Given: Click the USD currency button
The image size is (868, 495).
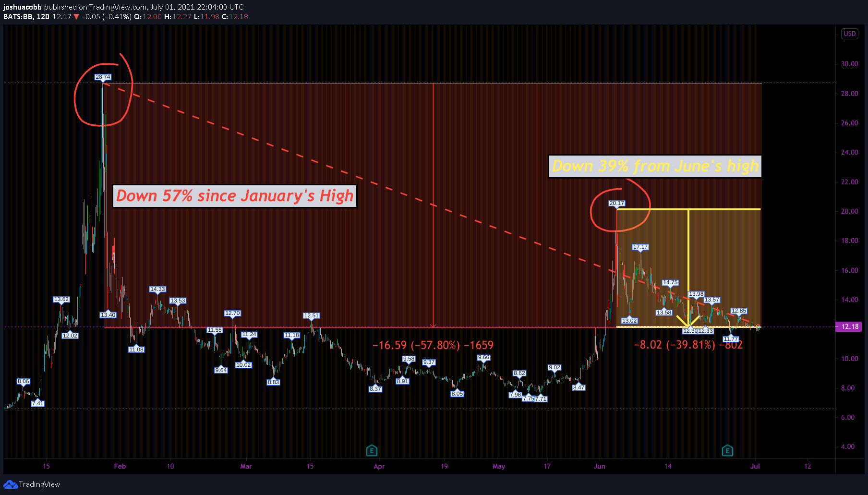Looking at the screenshot, I should pyautogui.click(x=850, y=34).
